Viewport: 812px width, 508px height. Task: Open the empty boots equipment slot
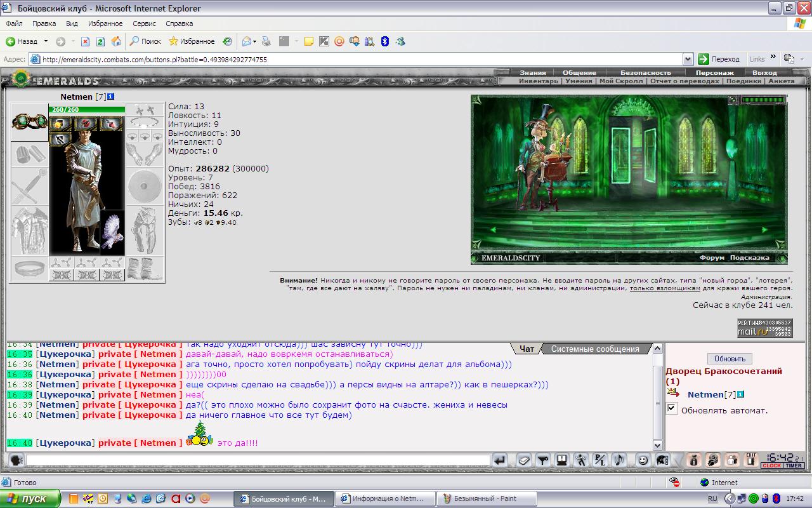pyautogui.click(x=145, y=269)
